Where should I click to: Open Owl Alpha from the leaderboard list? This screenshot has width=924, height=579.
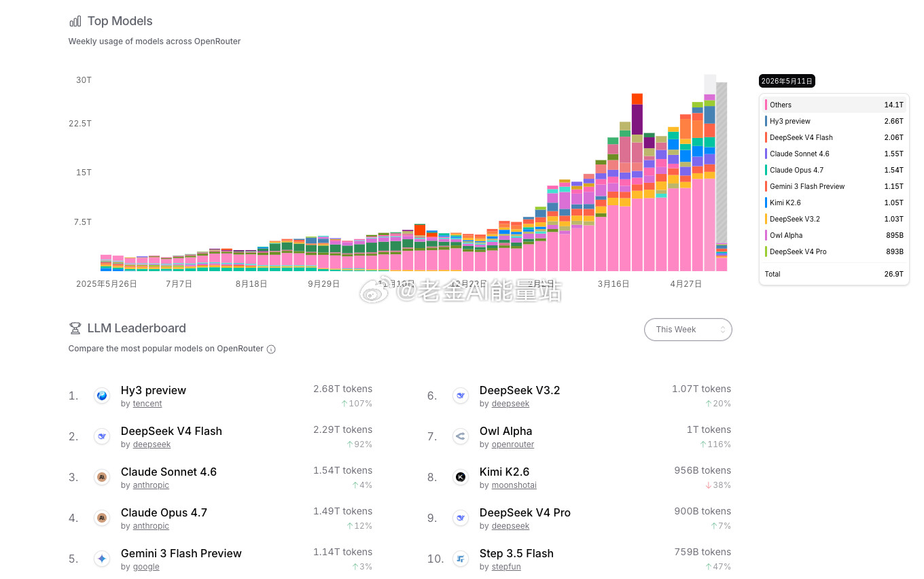pos(506,431)
